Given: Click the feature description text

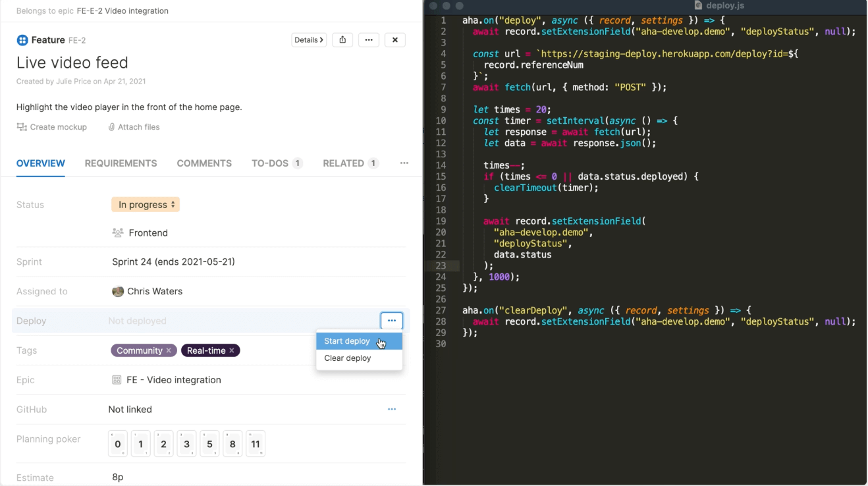Looking at the screenshot, I should (x=129, y=107).
